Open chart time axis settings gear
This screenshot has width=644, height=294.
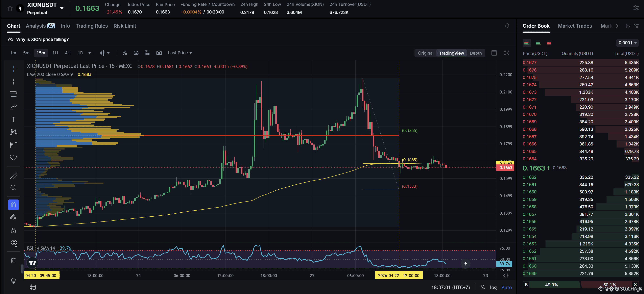pos(506,276)
